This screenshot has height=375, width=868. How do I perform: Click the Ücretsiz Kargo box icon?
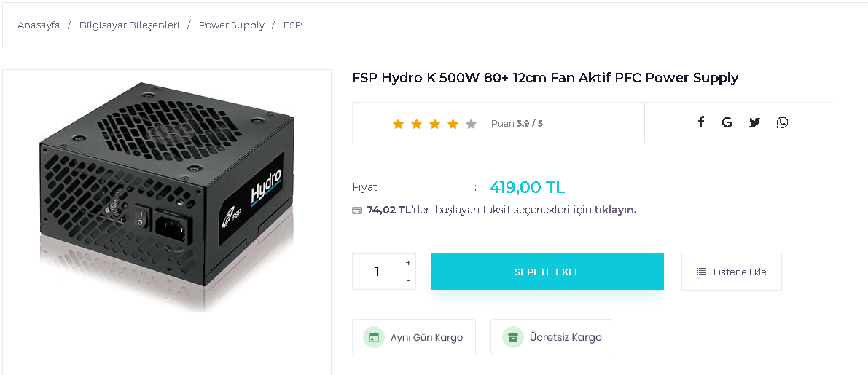pyautogui.click(x=513, y=337)
